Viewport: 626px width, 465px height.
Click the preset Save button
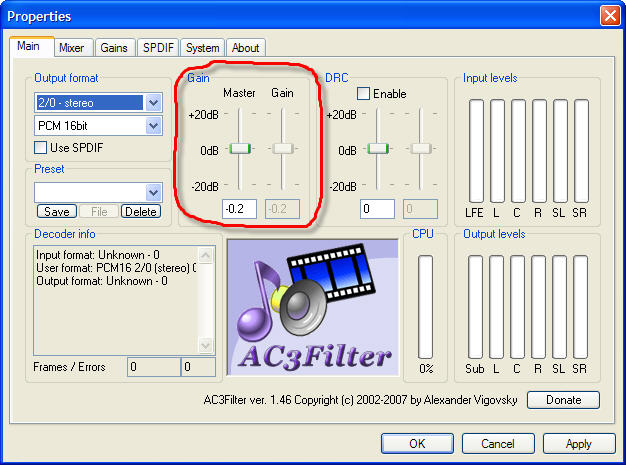click(x=57, y=212)
